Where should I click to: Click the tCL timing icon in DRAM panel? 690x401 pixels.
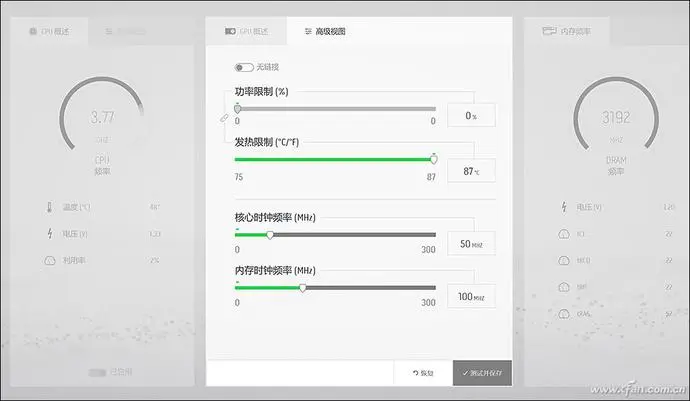pos(564,234)
